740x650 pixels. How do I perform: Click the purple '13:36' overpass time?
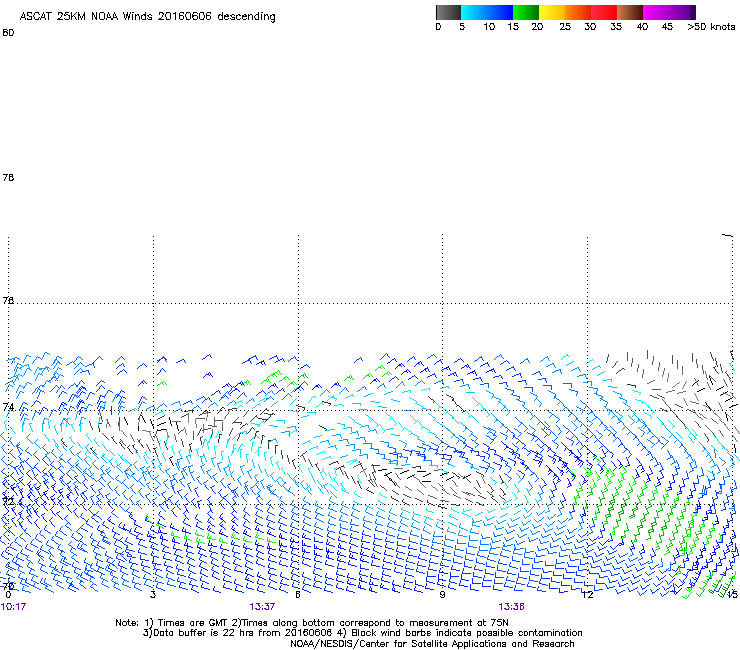[x=512, y=607]
